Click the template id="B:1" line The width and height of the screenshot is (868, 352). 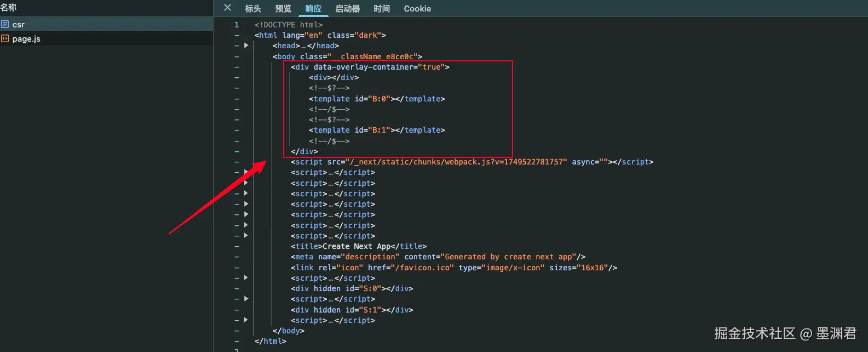(377, 130)
